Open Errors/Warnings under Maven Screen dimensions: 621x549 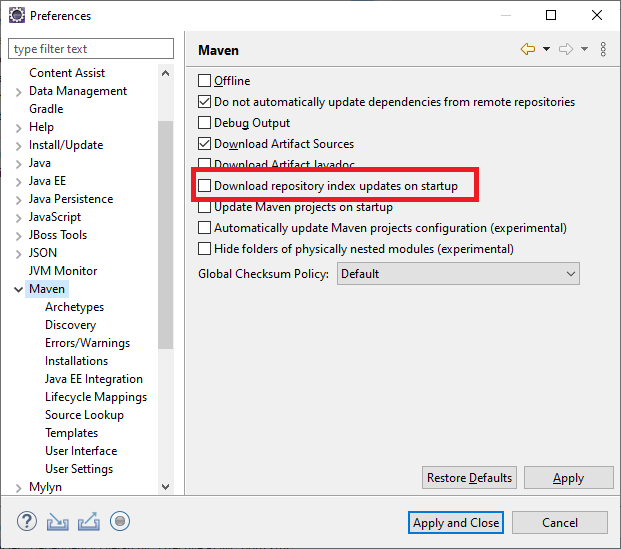[88, 343]
